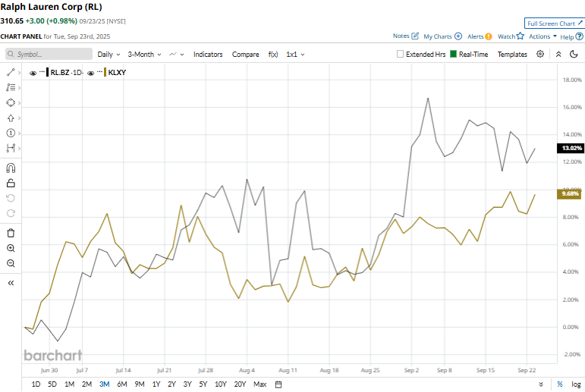Add to My Charts plus icon
The width and height of the screenshot is (585, 392).
pos(458,36)
